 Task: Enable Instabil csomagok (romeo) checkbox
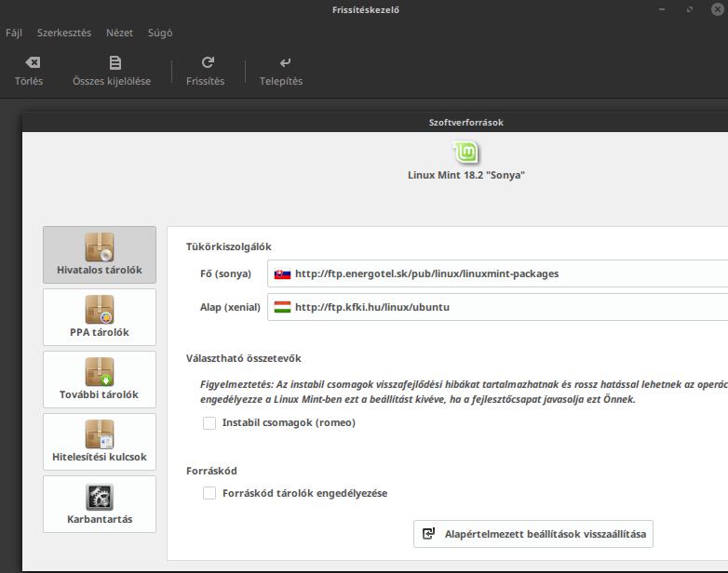pyautogui.click(x=209, y=422)
